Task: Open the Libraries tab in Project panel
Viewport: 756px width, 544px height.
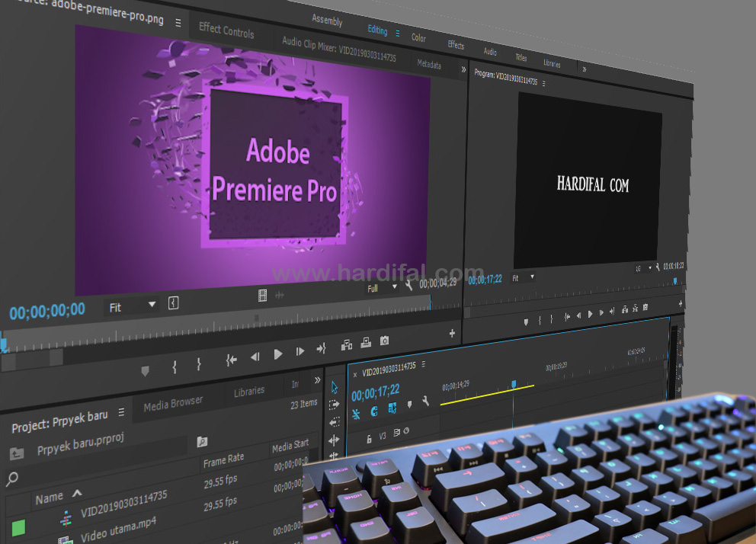Action: (x=248, y=392)
